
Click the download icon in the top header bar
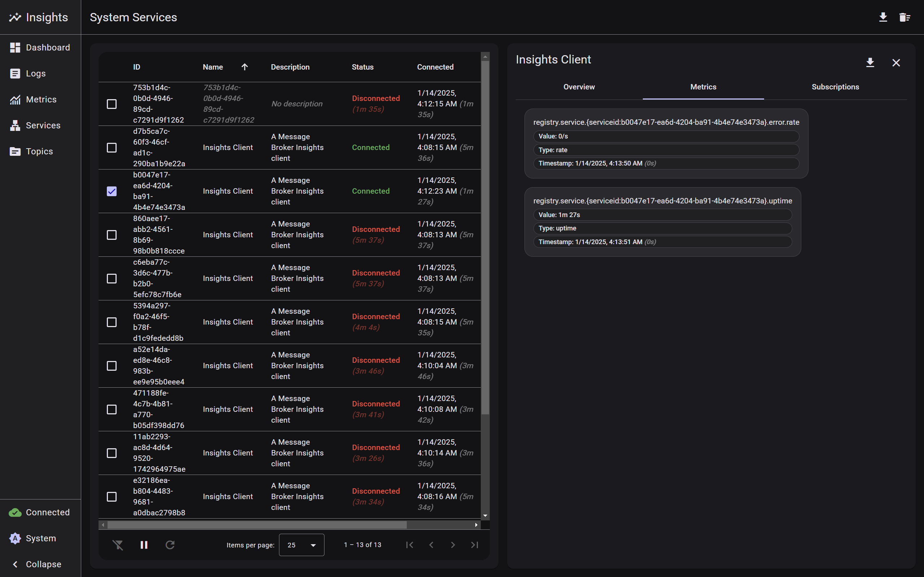883,17
